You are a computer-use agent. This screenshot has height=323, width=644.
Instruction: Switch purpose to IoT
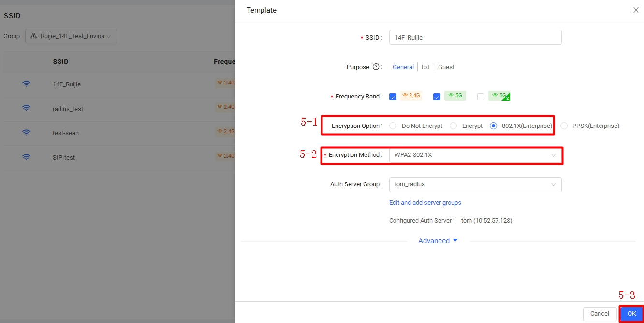coord(426,67)
